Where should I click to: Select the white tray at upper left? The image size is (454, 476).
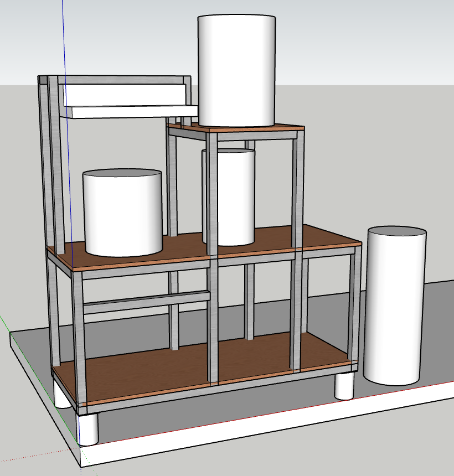coord(125,95)
